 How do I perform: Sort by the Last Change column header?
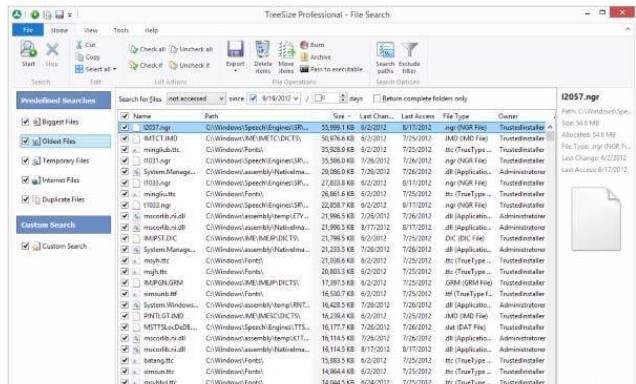coord(377,116)
